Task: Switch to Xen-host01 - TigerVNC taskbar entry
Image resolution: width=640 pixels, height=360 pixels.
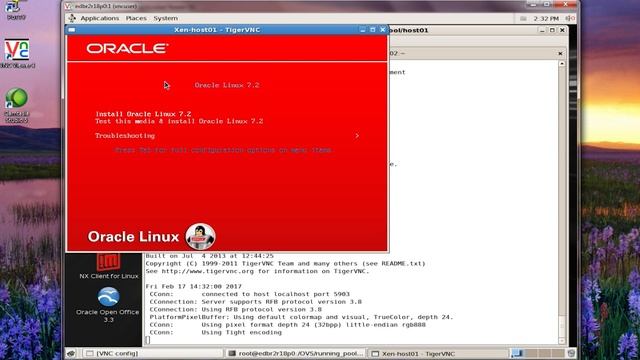Action: click(x=439, y=353)
